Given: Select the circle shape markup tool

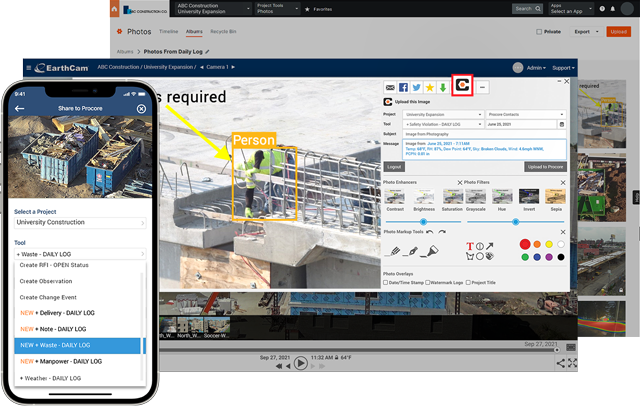Looking at the screenshot, I should click(x=480, y=256).
